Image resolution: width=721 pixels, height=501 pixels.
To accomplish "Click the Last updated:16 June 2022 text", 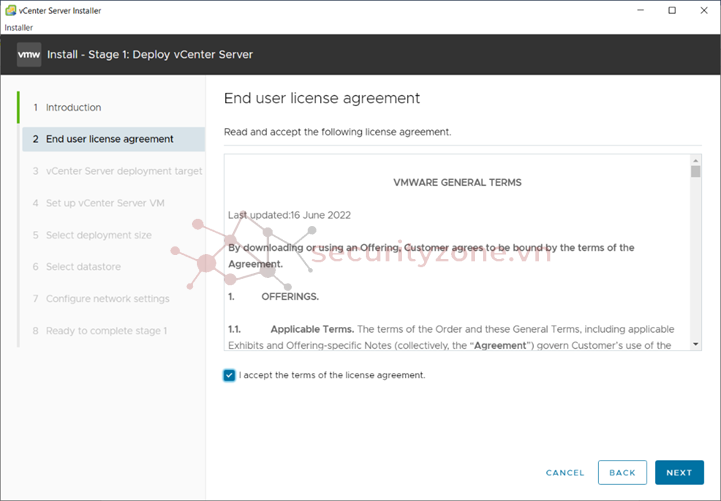I will [x=289, y=215].
